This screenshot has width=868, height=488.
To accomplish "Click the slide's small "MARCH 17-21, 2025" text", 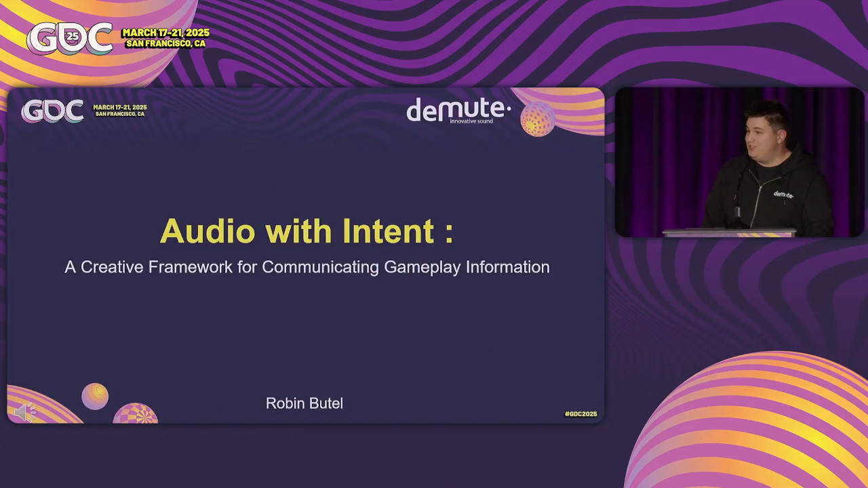I will [120, 107].
